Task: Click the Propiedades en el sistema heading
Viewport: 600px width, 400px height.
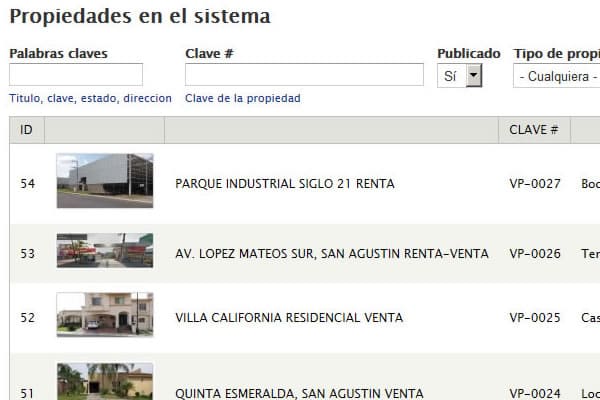Action: click(x=140, y=17)
